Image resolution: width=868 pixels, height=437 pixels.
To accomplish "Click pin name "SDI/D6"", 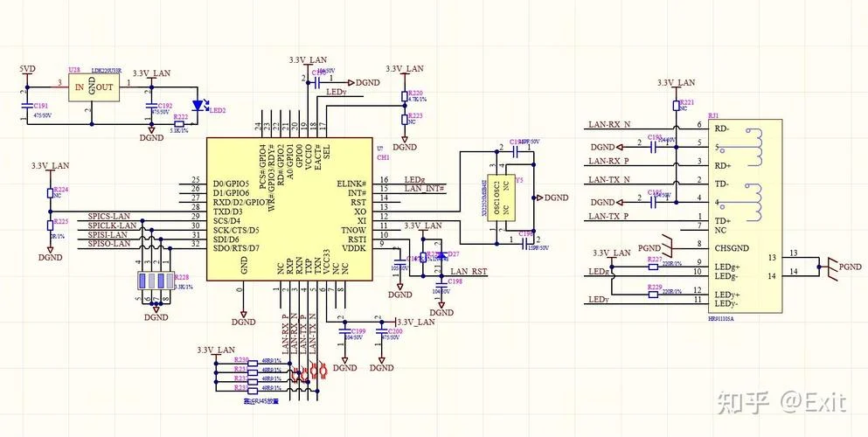I will click(x=226, y=239).
